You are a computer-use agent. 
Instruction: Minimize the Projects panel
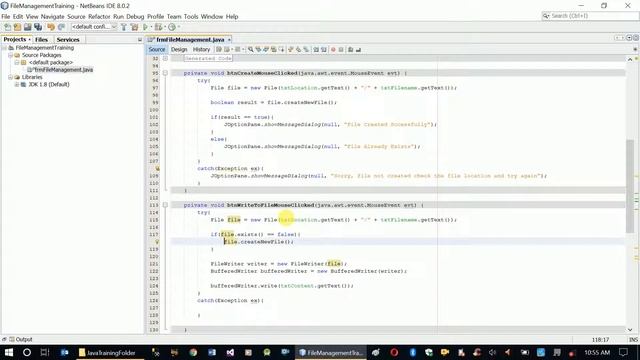(x=140, y=40)
